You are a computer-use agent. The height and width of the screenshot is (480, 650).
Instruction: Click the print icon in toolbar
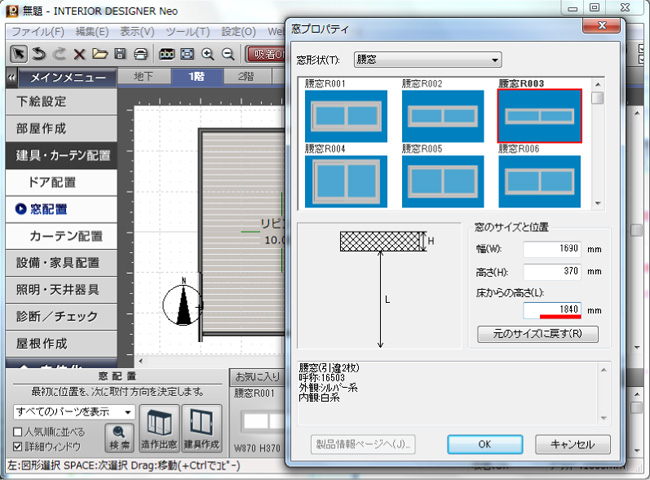[141, 53]
